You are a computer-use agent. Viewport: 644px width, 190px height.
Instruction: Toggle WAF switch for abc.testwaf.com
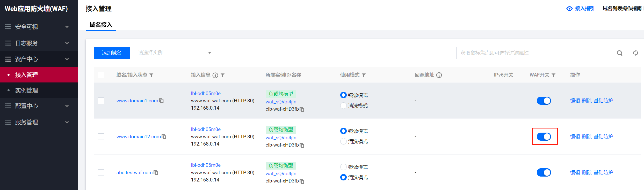pos(544,172)
